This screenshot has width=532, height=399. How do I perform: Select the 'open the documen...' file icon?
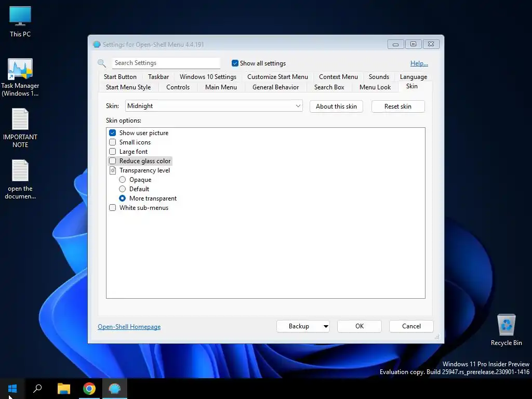20,179
